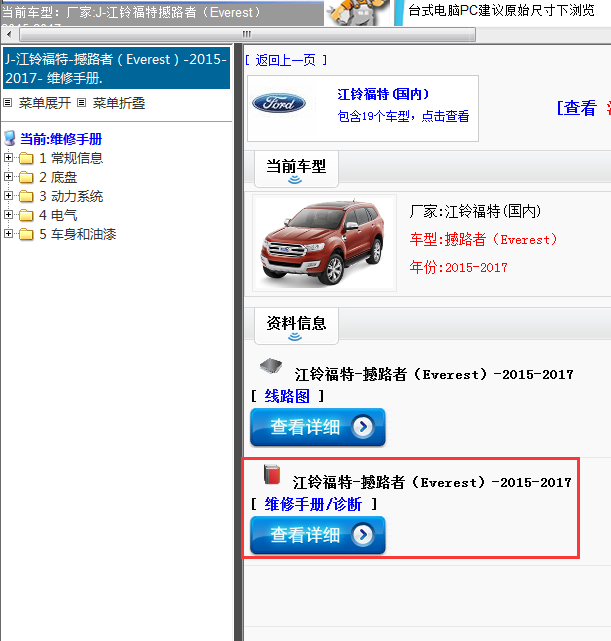
Task: Click the blue manual title header in sidebar
Action: pyautogui.click(x=116, y=68)
